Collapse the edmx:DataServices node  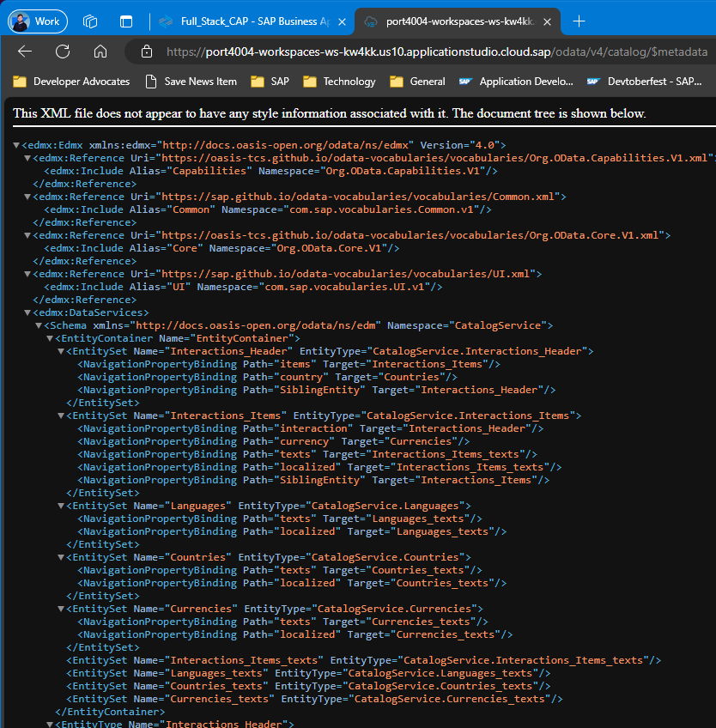pos(27,312)
